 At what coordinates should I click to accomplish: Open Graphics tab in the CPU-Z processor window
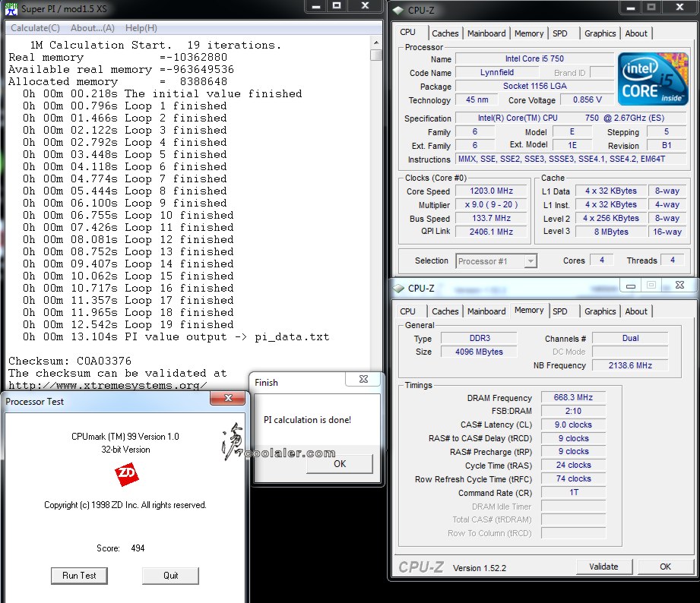pos(600,33)
